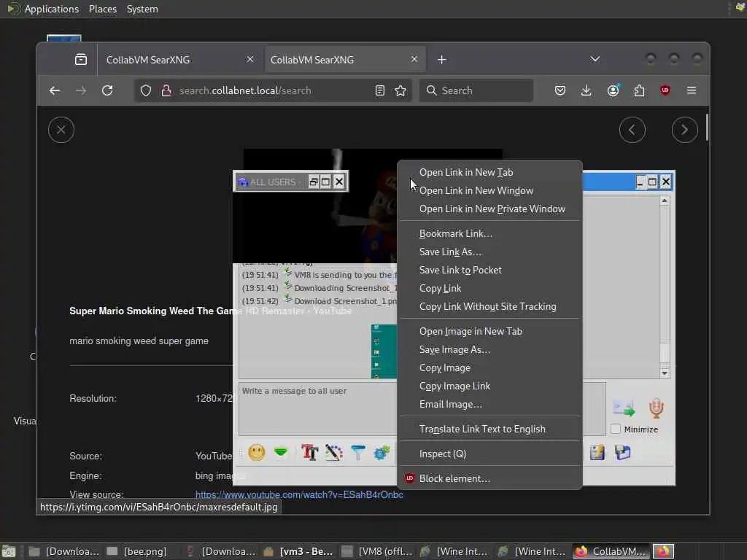Viewport: 747px width, 560px height.
Task: Open the Applications panel menu
Action: pos(52,9)
